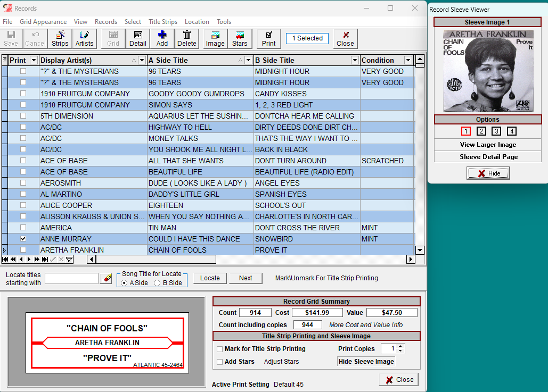The height and width of the screenshot is (392, 548).
Task: Open the Records menu
Action: [106, 22]
